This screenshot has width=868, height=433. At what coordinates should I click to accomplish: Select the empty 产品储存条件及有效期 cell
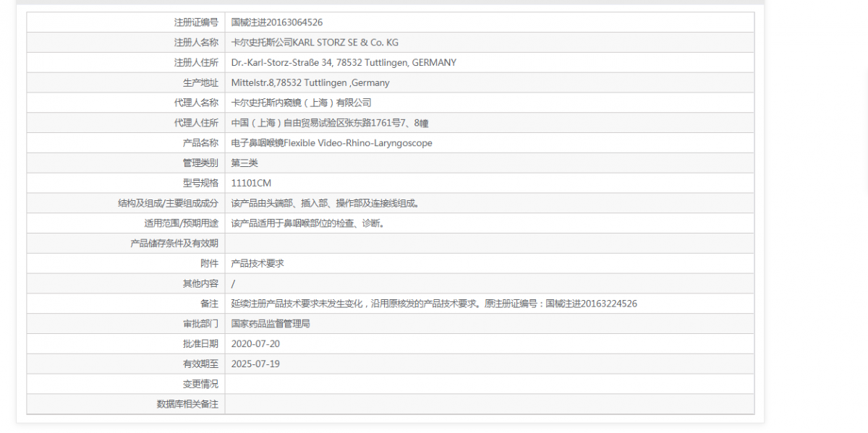(434, 243)
